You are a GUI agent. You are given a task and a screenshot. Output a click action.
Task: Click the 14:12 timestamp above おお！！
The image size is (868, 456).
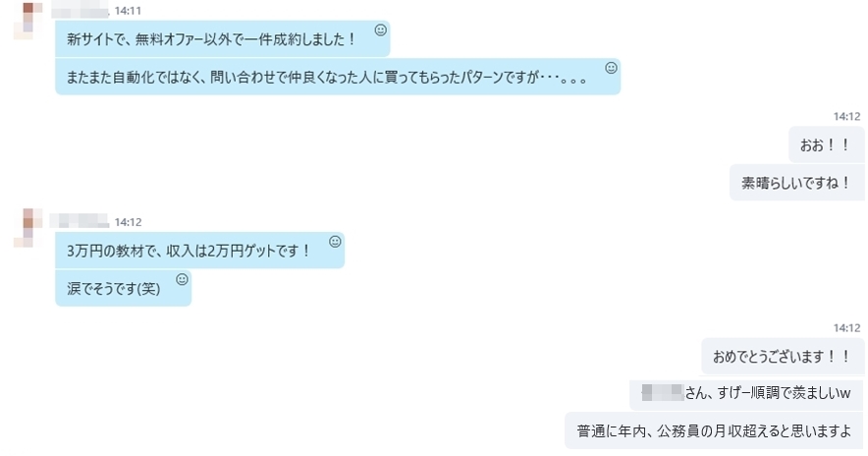[x=846, y=116]
